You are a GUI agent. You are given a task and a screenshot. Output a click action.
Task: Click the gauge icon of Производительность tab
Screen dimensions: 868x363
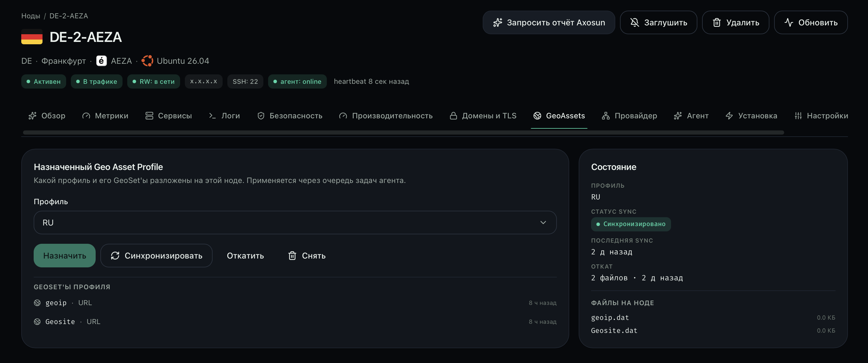pos(343,116)
